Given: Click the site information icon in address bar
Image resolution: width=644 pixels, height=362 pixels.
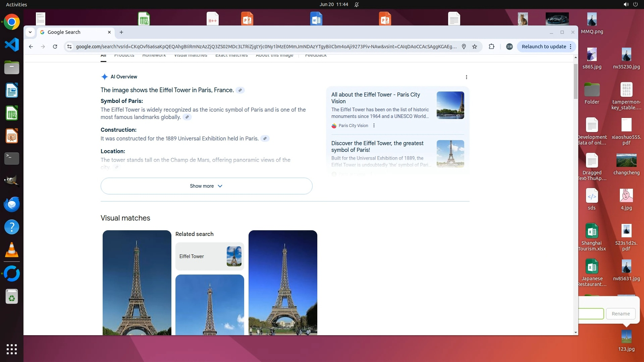Looking at the screenshot, I should point(69,47).
